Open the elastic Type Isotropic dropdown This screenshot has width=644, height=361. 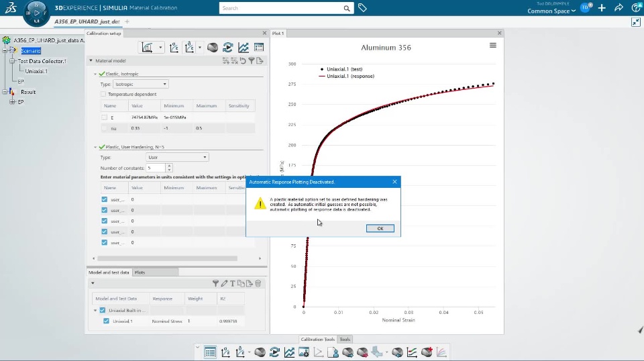tap(140, 84)
